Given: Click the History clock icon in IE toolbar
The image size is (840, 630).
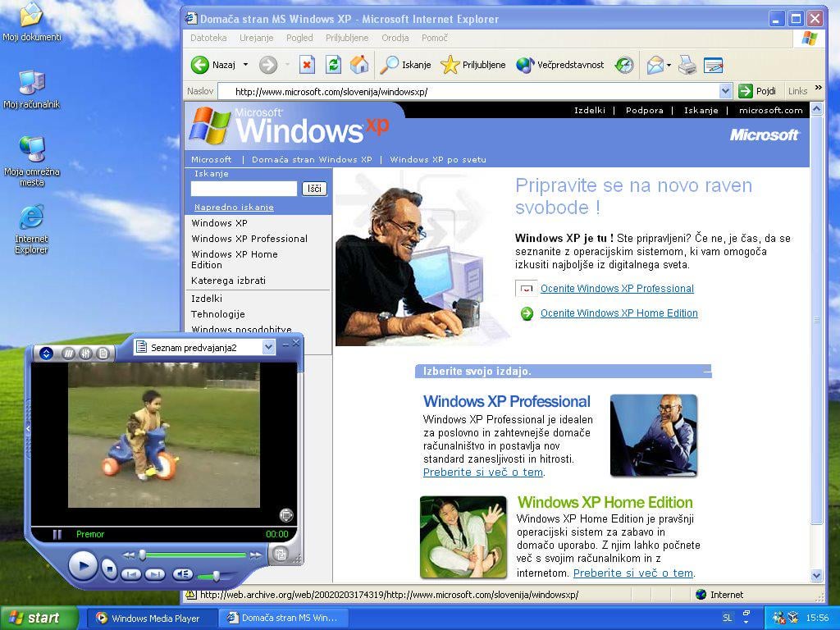Looking at the screenshot, I should (624, 65).
